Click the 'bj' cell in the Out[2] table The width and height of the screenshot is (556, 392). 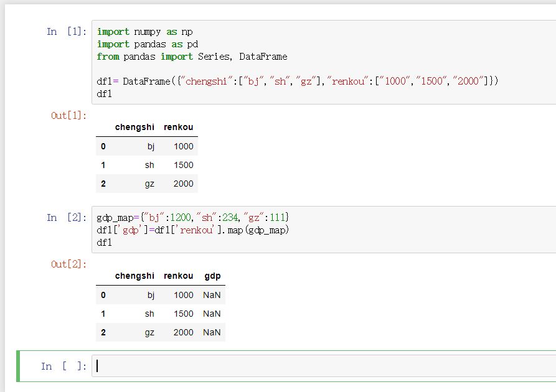click(x=151, y=295)
